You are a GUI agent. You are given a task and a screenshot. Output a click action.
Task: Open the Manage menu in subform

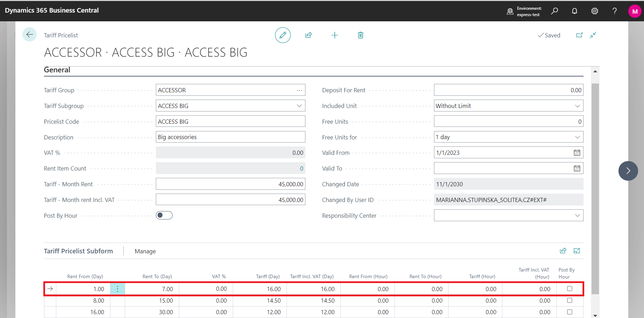click(x=145, y=251)
